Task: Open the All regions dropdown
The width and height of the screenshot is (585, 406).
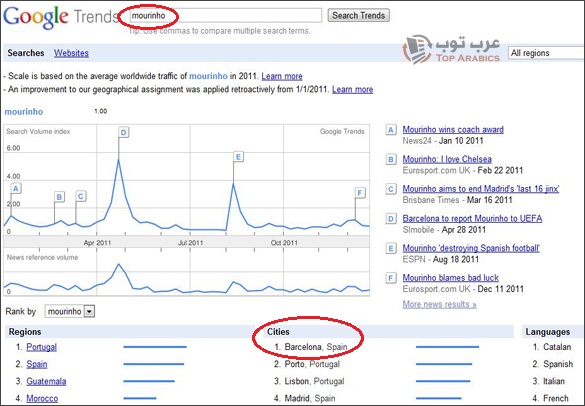Action: click(546, 53)
